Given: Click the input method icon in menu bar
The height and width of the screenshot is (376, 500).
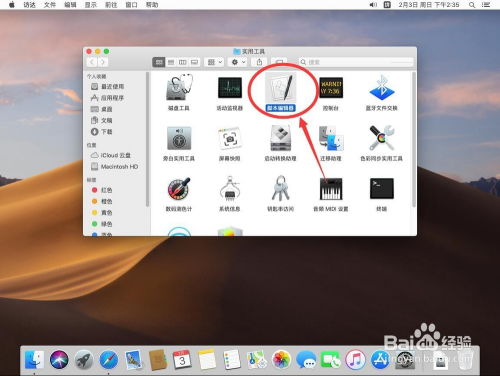Looking at the screenshot, I should (x=387, y=5).
